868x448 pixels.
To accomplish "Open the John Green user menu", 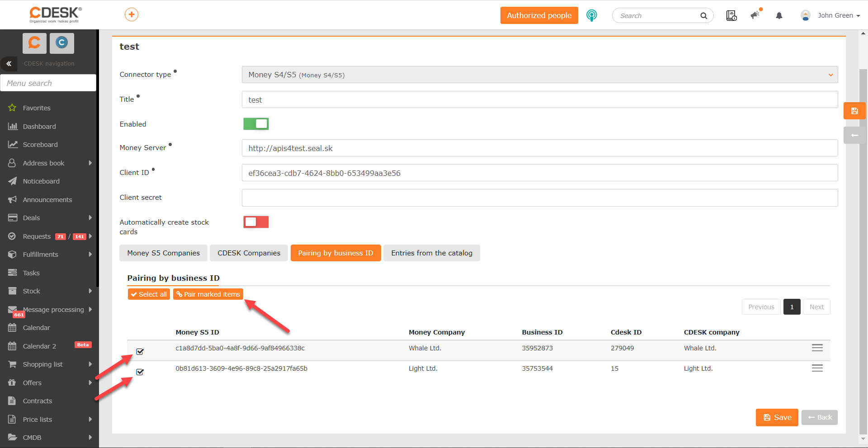I will click(x=839, y=15).
